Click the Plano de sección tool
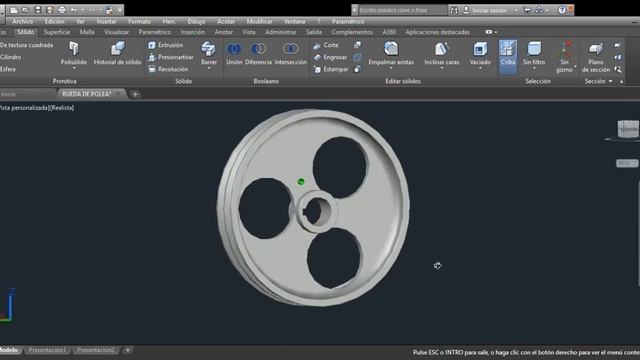This screenshot has width=640, height=360. (x=596, y=57)
